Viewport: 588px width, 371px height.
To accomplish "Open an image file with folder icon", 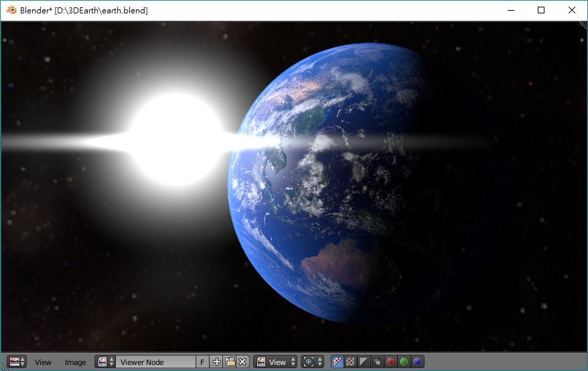I will 230,362.
